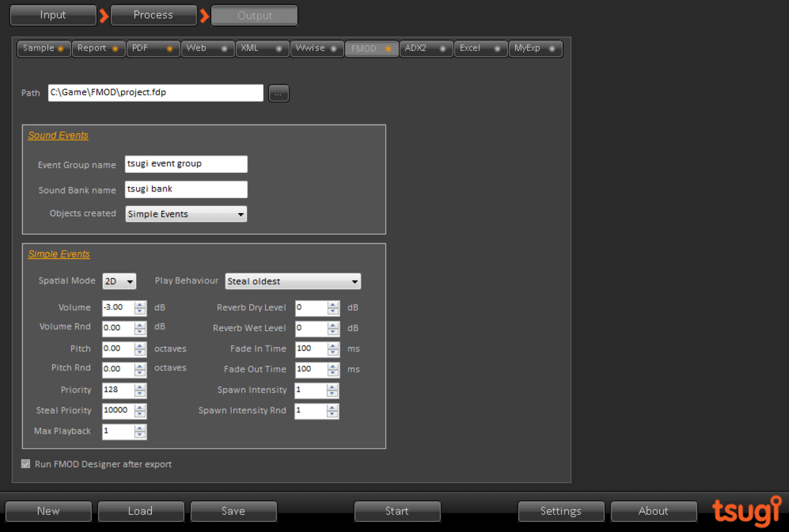Browse for FMOD project path
Image resolution: width=789 pixels, height=532 pixels.
[279, 93]
